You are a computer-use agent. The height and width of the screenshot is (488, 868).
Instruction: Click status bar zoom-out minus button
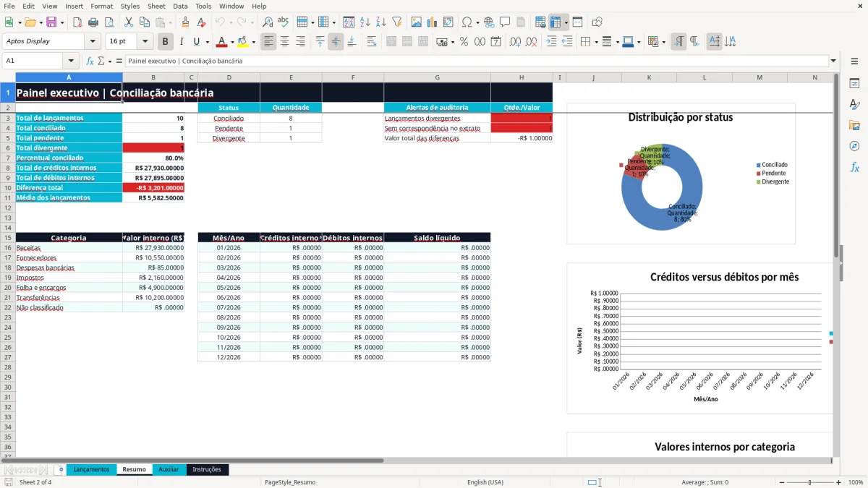point(782,482)
